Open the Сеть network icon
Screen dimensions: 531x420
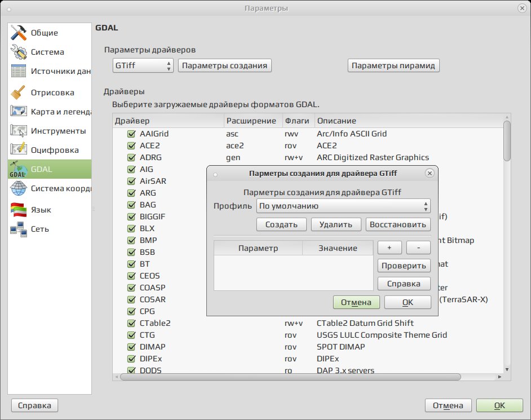(x=18, y=229)
